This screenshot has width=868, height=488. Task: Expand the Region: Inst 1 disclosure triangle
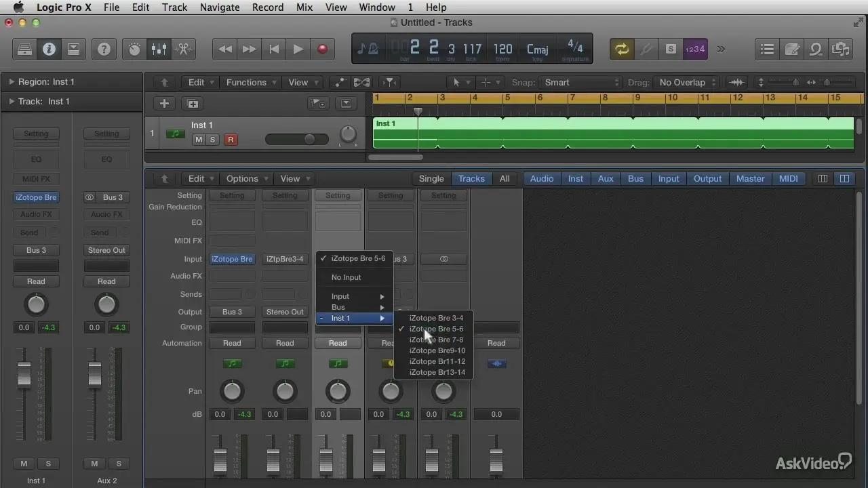point(12,82)
